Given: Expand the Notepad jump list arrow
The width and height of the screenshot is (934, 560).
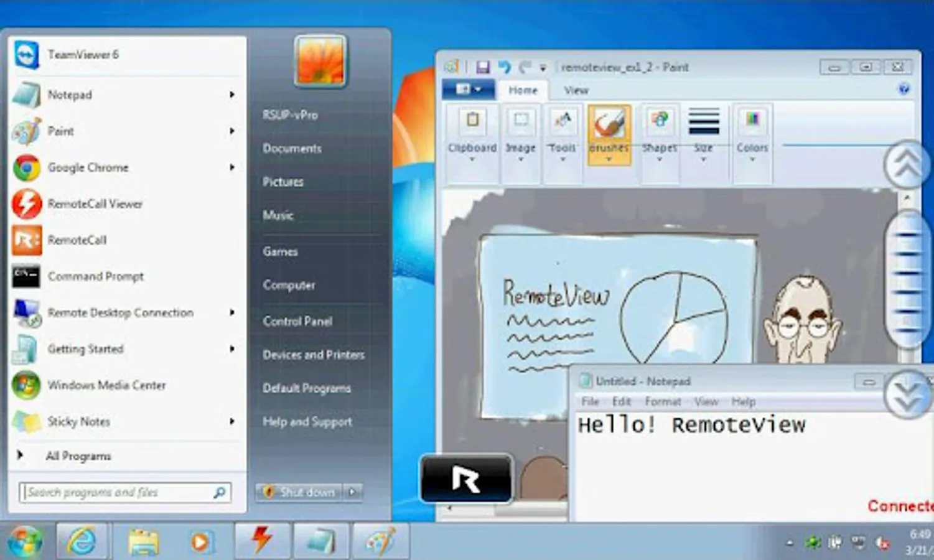Looking at the screenshot, I should click(x=232, y=95).
